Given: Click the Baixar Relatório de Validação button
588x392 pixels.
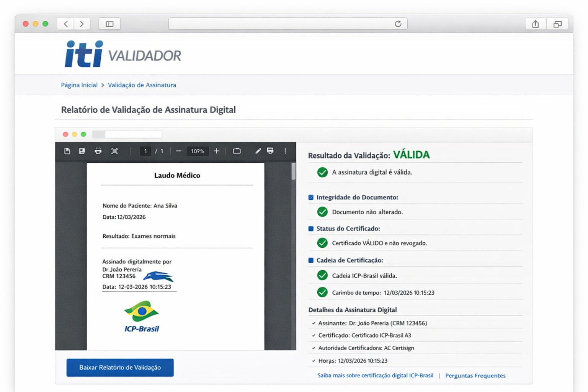Looking at the screenshot, I should [x=119, y=367].
